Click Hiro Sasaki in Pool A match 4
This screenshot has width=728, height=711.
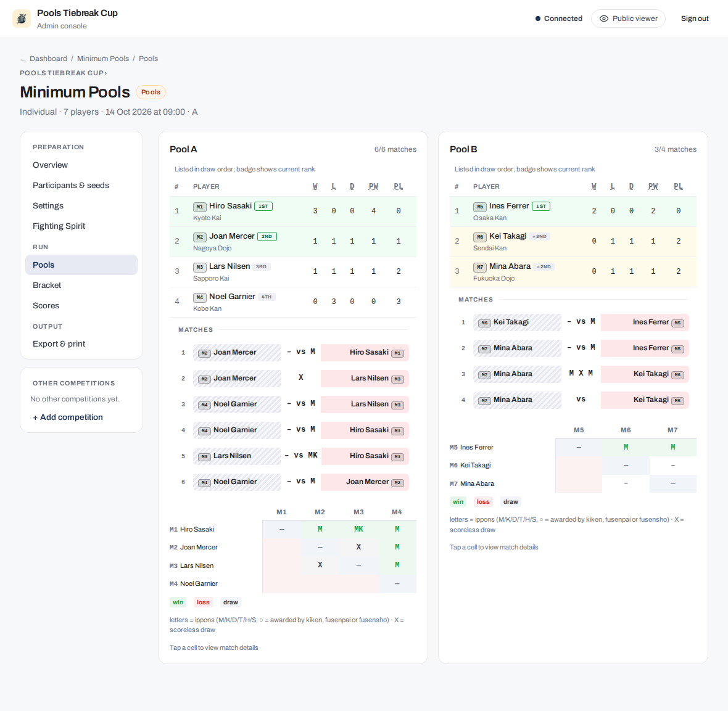pos(365,430)
